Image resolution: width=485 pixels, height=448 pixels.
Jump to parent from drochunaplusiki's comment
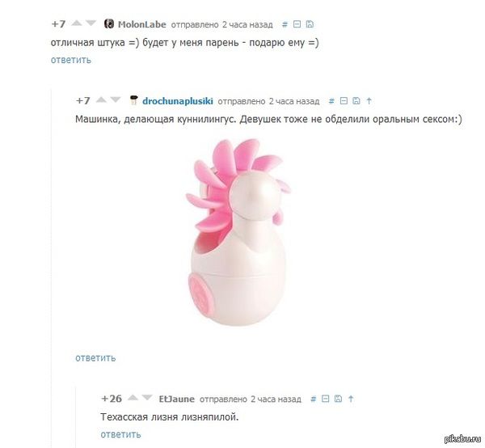click(369, 101)
